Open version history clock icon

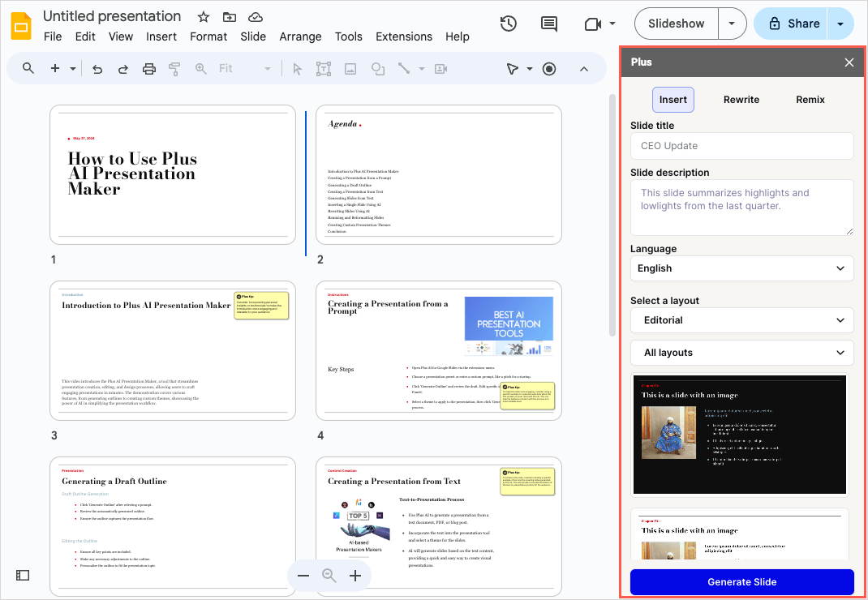pos(508,24)
